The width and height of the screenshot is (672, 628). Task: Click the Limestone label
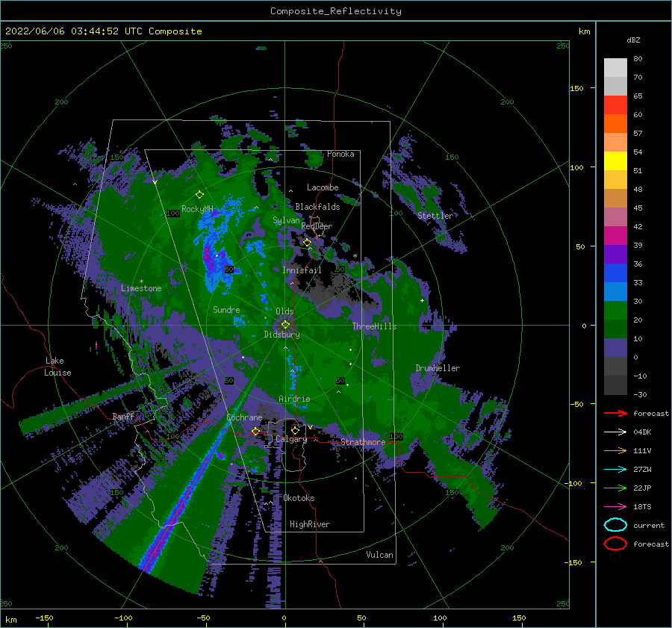[x=141, y=288]
